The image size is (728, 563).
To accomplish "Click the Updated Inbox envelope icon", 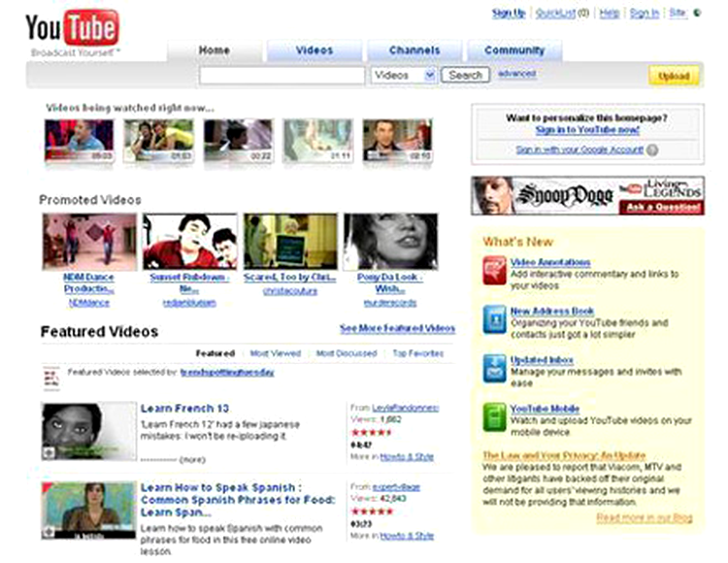I will click(494, 368).
